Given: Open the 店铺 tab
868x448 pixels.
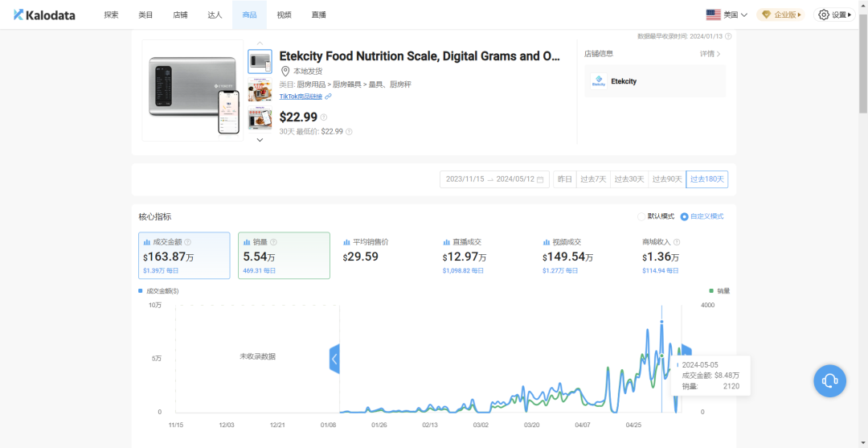Looking at the screenshot, I should tap(180, 15).
